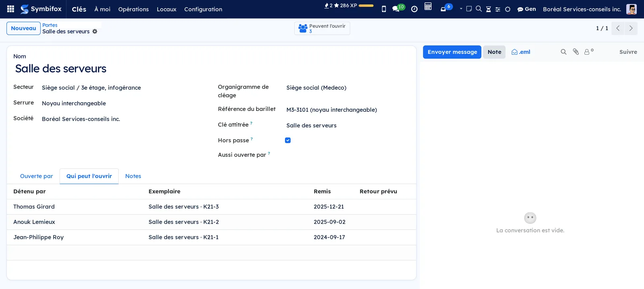Open Boréal Services-conseils inc. company switcher
The image size is (644, 289).
coord(582,9)
